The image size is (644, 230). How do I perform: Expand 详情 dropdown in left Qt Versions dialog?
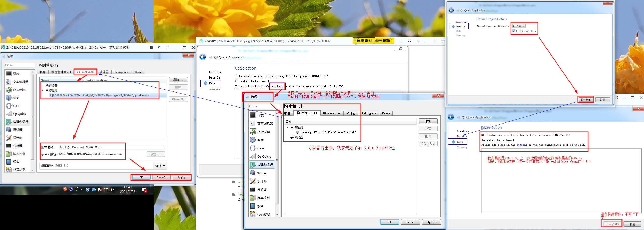point(160,166)
